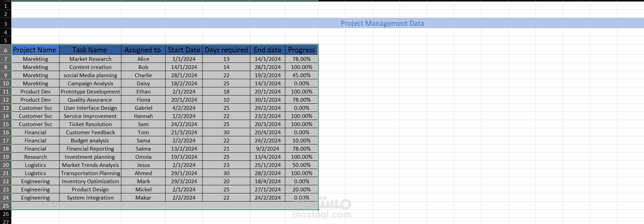
Task: Select the Project Management Data title
Action: [382, 23]
